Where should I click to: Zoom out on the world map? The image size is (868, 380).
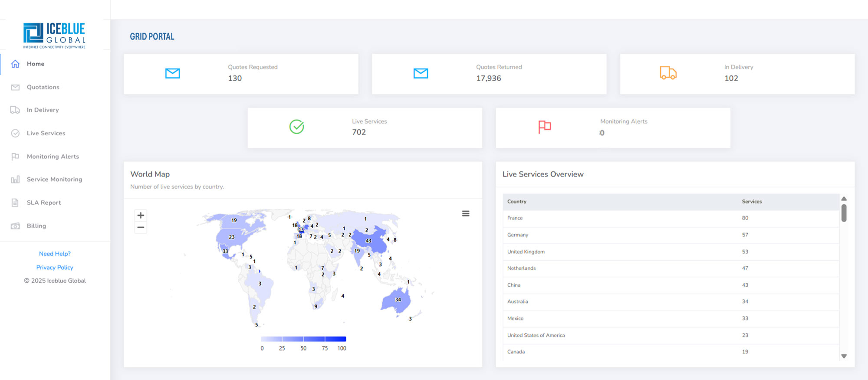pyautogui.click(x=141, y=227)
